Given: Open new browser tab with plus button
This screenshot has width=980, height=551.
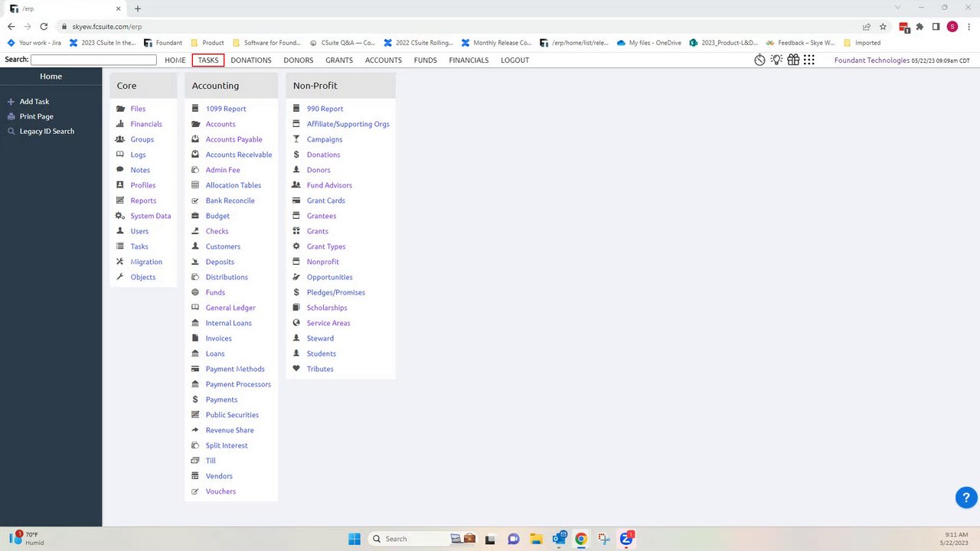Looking at the screenshot, I should pos(138,8).
